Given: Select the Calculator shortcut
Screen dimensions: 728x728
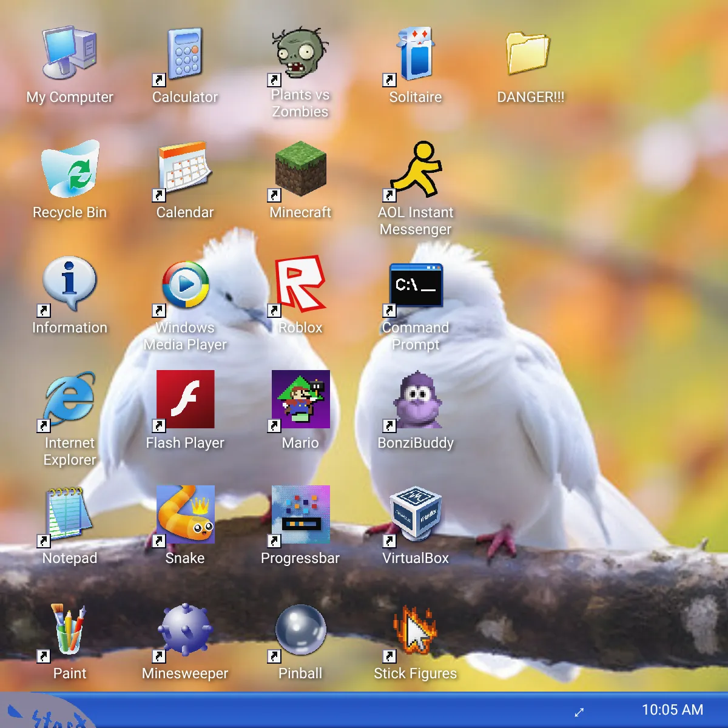Looking at the screenshot, I should click(x=185, y=53).
